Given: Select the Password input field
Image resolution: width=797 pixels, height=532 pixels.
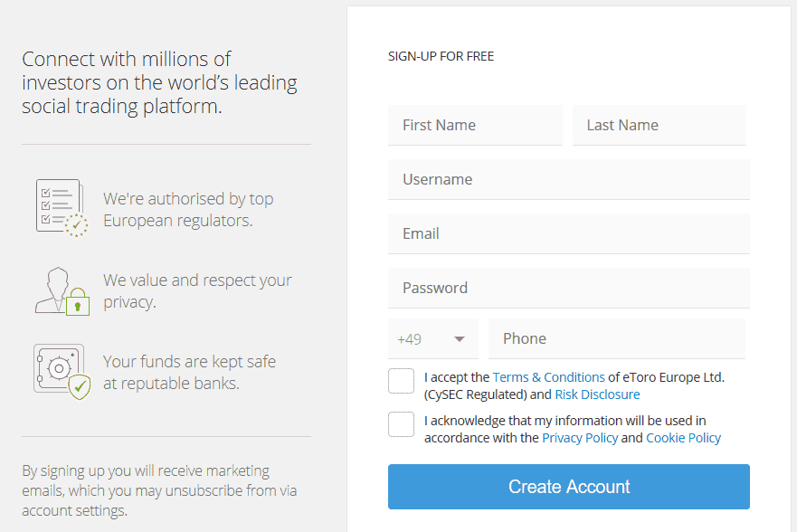Looking at the screenshot, I should [569, 288].
